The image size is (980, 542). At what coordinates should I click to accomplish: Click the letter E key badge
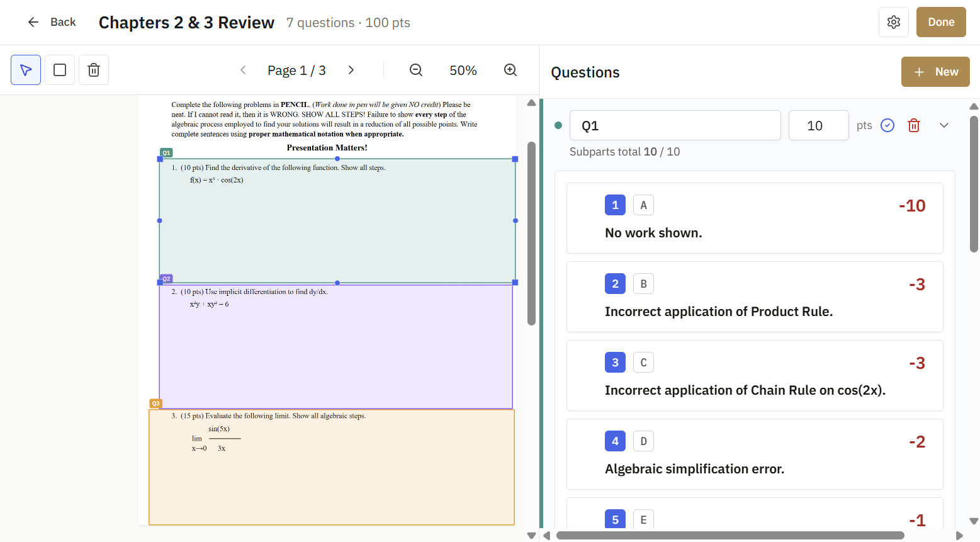click(x=643, y=519)
